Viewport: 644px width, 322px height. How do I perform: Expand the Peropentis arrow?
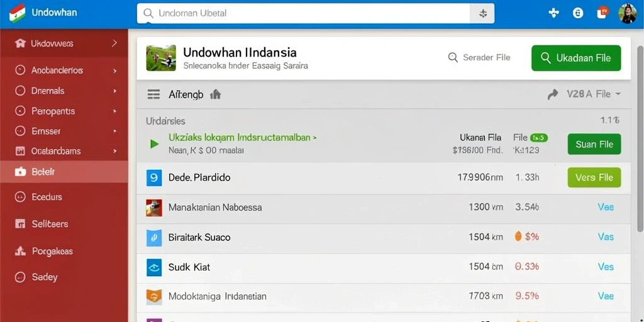point(115,111)
